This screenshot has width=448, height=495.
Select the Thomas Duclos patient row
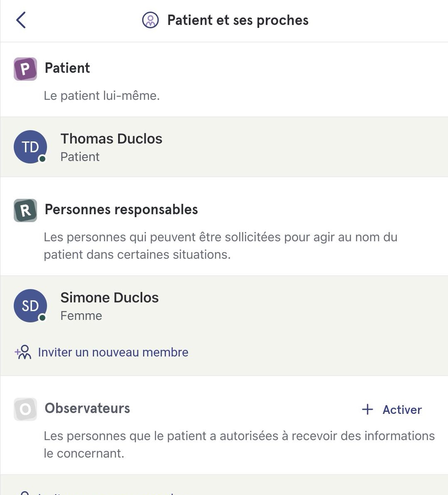(224, 147)
